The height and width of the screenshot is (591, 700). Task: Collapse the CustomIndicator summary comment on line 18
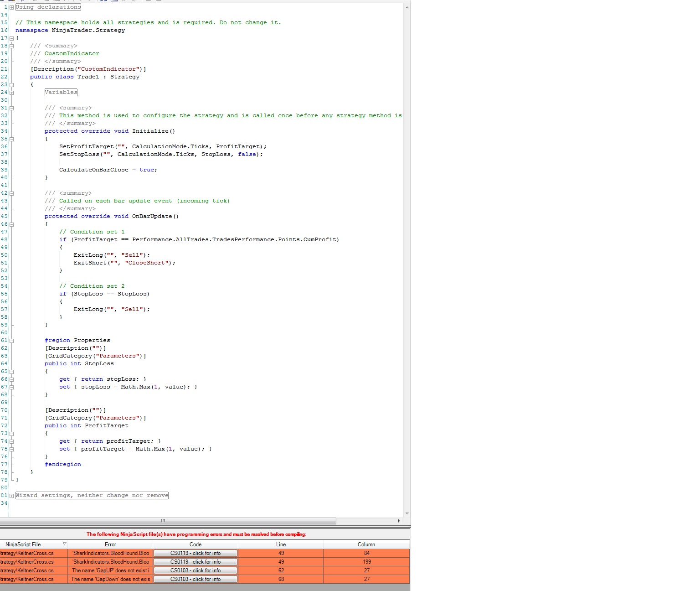tap(11, 46)
